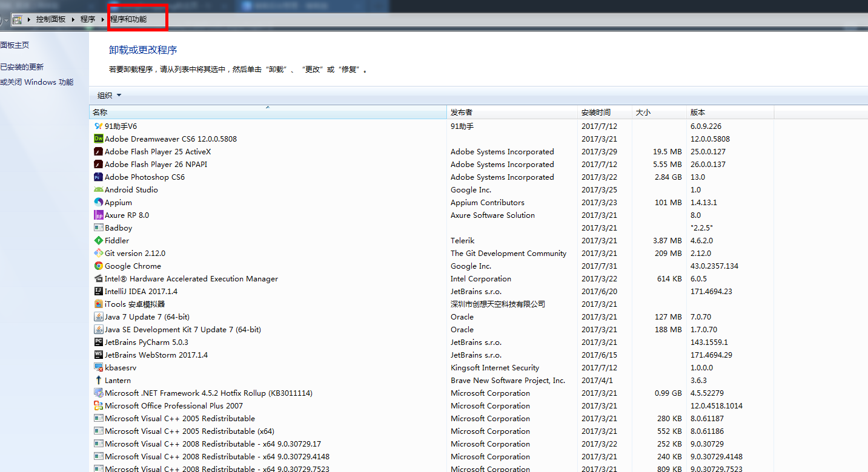
Task: Click 控制面板 in the address bar
Action: [x=51, y=19]
